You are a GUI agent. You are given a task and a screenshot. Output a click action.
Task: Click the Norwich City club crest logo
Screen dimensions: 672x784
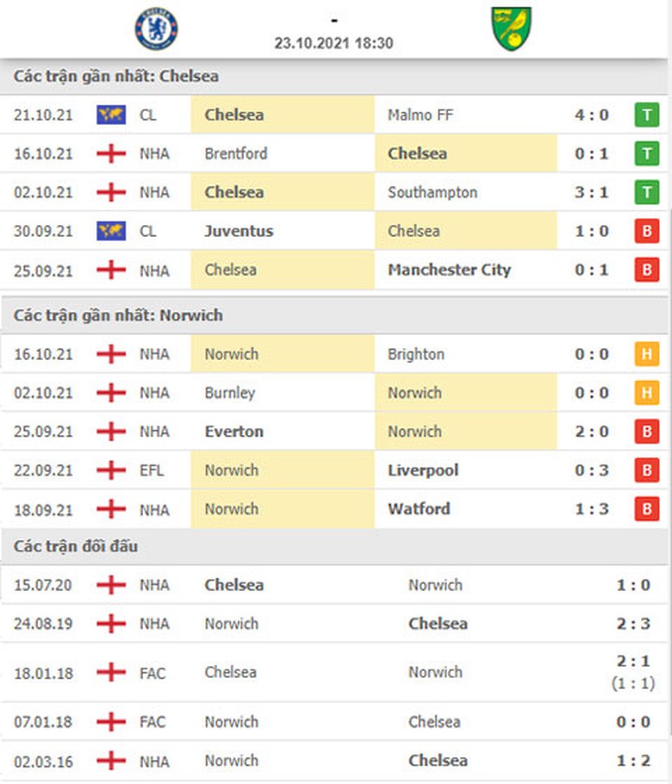[x=512, y=28]
